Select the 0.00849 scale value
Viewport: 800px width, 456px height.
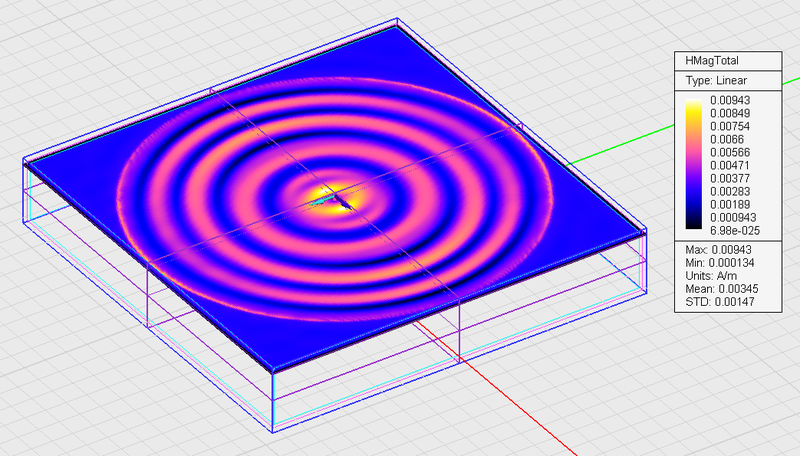730,113
